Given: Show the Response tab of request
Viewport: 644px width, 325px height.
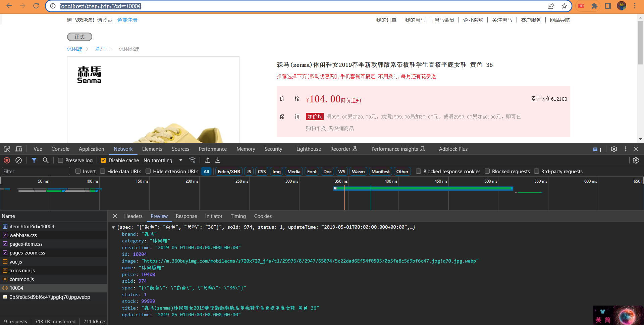Looking at the screenshot, I should [x=186, y=216].
